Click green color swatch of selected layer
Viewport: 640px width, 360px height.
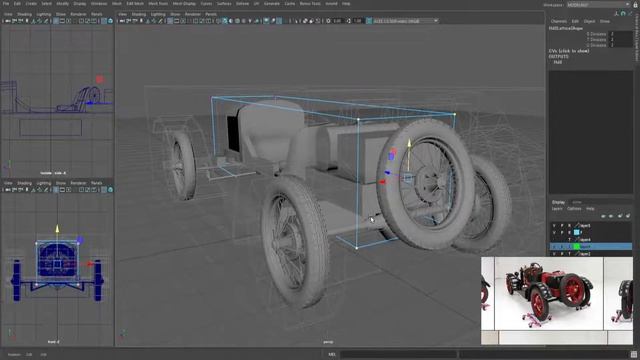coord(576,247)
